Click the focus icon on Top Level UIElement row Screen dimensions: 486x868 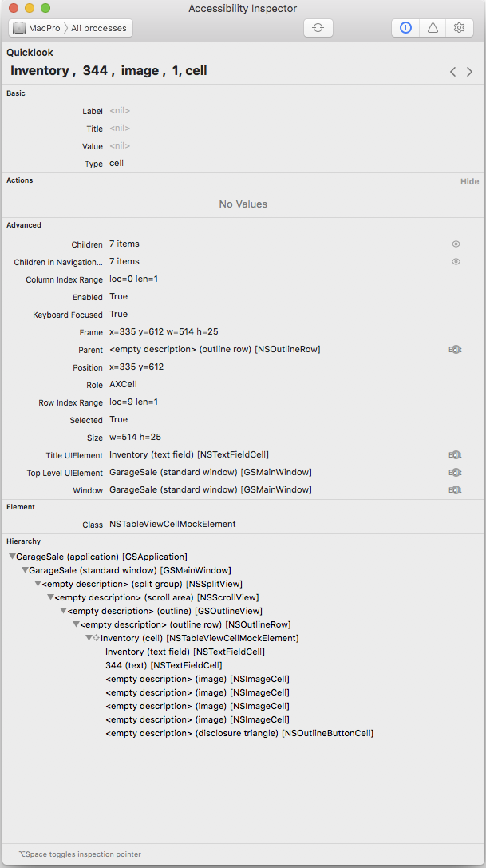click(x=455, y=473)
